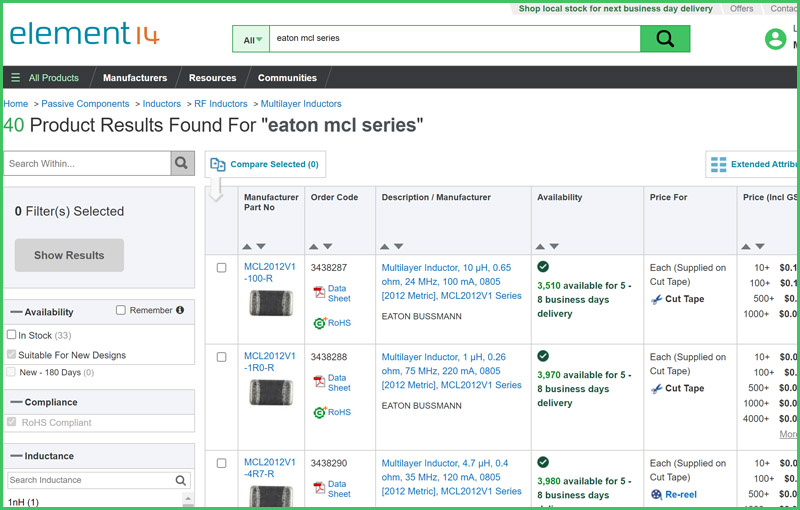This screenshot has height=510, width=800.
Task: Open MCL2012V1-100-R part number link
Action: [269, 272]
